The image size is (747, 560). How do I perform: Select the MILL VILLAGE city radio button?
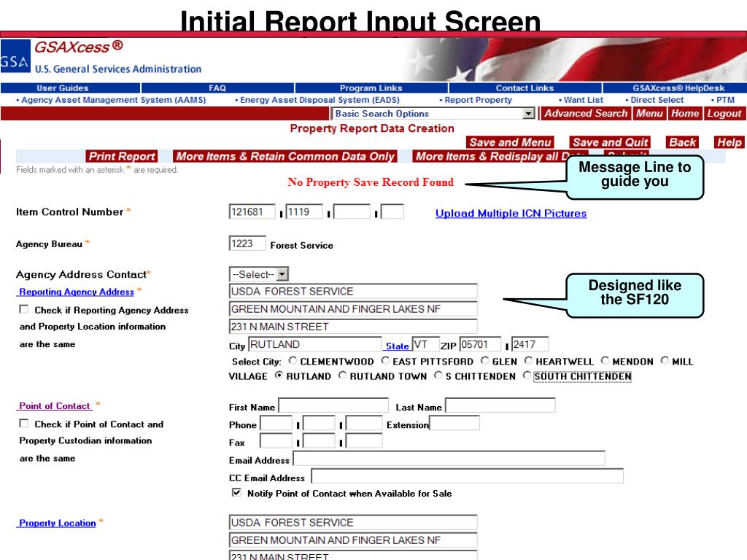(665, 360)
